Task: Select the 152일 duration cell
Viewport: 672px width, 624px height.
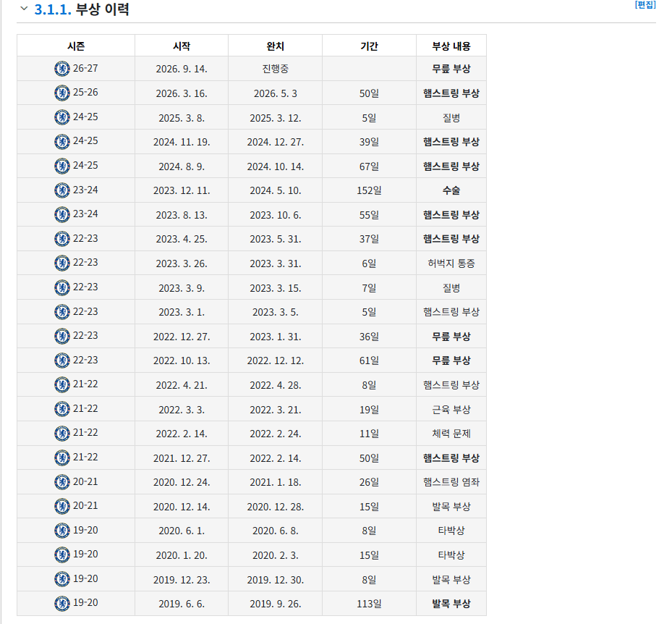Action: coord(369,190)
